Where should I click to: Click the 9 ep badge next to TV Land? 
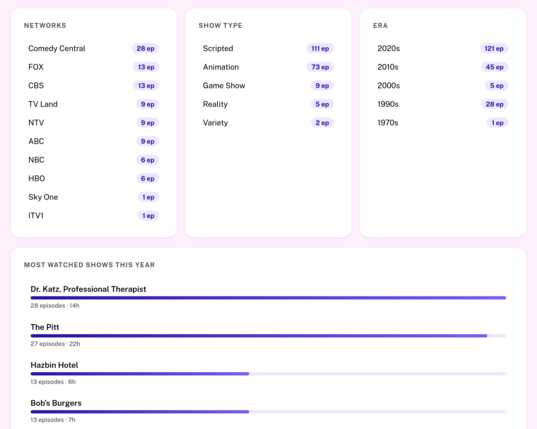pyautogui.click(x=148, y=104)
